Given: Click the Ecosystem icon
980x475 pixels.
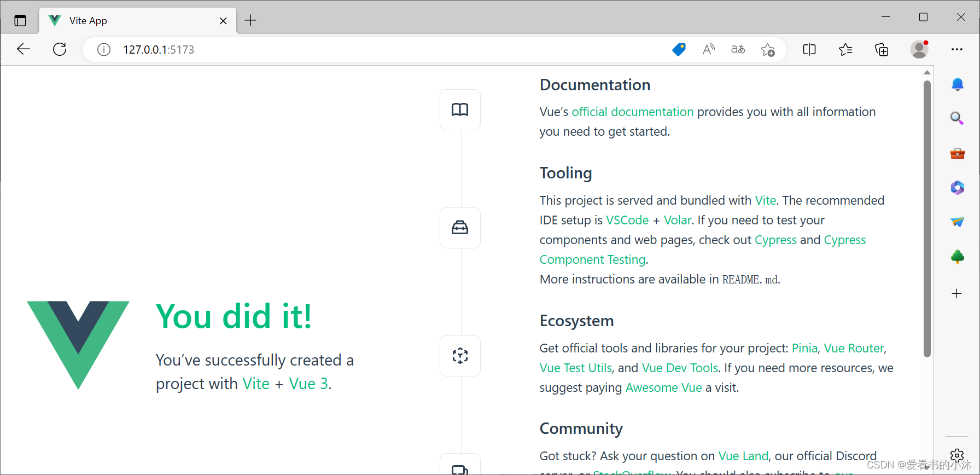Looking at the screenshot, I should pyautogui.click(x=460, y=356).
